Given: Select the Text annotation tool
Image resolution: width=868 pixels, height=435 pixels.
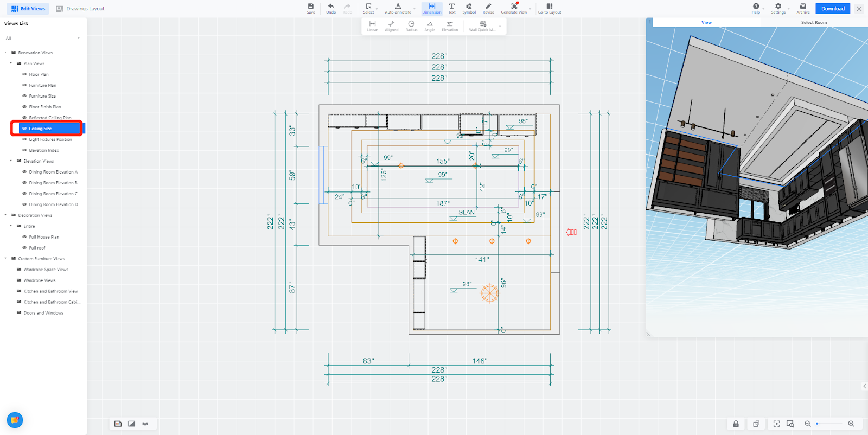Looking at the screenshot, I should pos(452,8).
